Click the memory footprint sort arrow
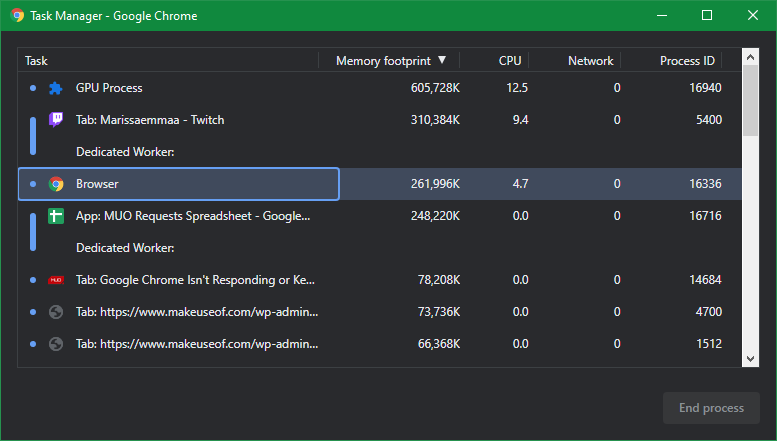777x441 pixels. click(442, 61)
